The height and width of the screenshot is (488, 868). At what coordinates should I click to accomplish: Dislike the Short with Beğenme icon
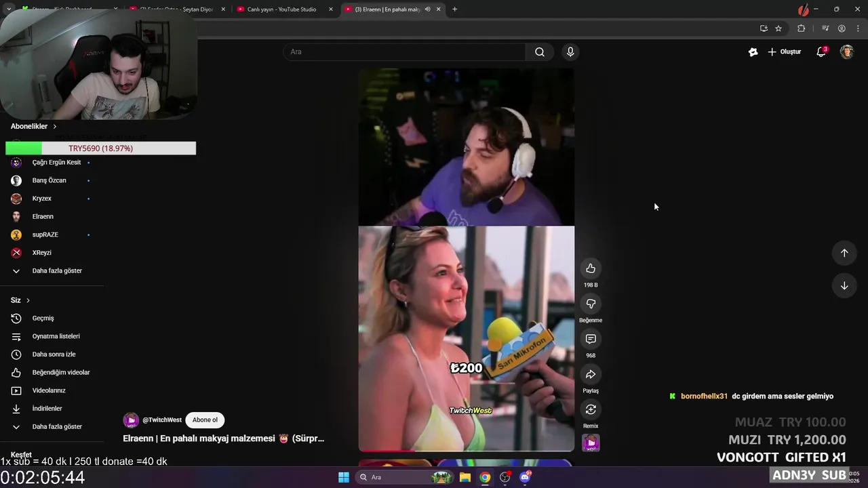click(x=591, y=304)
